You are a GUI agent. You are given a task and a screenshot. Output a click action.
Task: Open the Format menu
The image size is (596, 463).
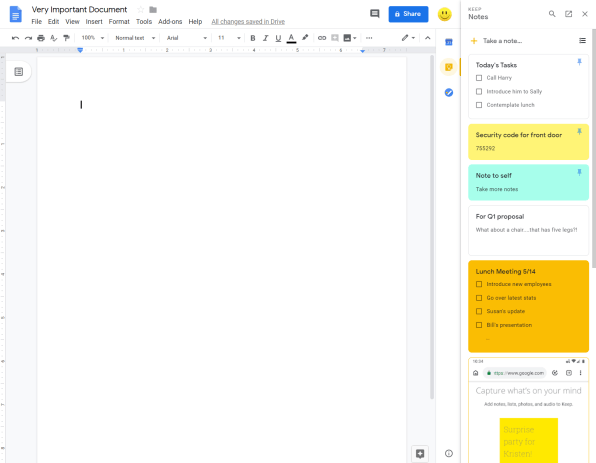pyautogui.click(x=119, y=22)
